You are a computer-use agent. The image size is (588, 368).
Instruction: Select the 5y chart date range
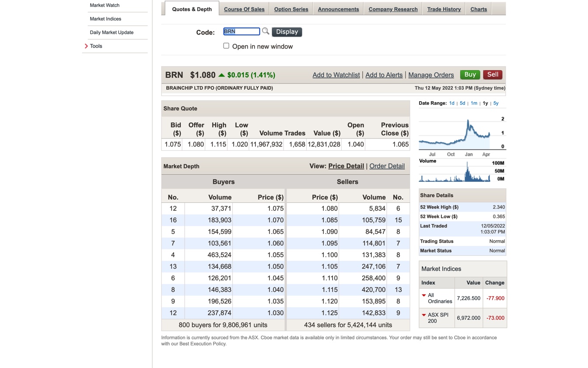[496, 103]
